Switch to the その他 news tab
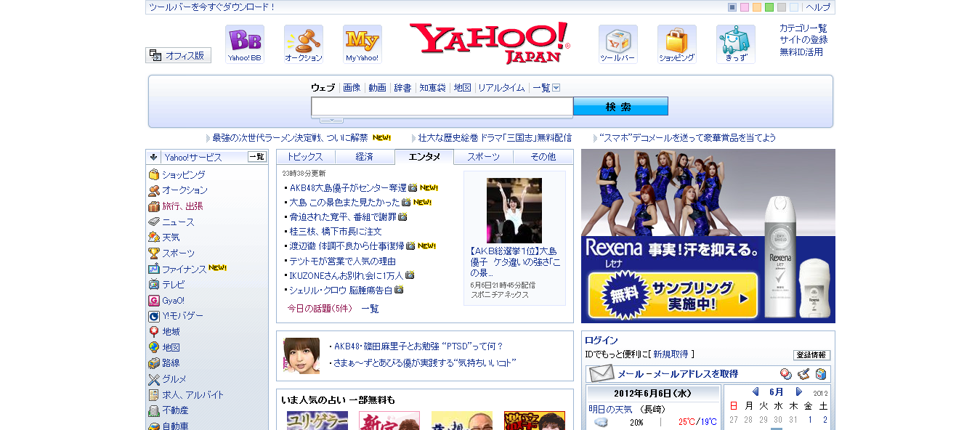Image resolution: width=980 pixels, height=430 pixels. click(543, 157)
